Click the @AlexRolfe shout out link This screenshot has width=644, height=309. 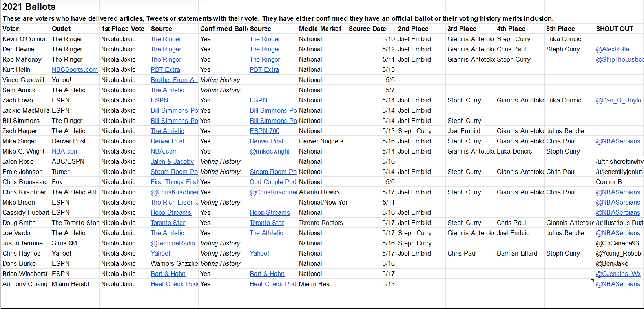click(x=612, y=49)
